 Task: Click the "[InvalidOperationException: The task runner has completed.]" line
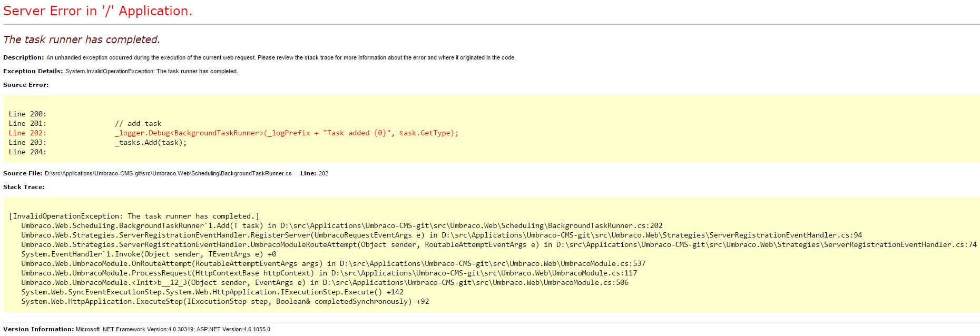point(134,216)
